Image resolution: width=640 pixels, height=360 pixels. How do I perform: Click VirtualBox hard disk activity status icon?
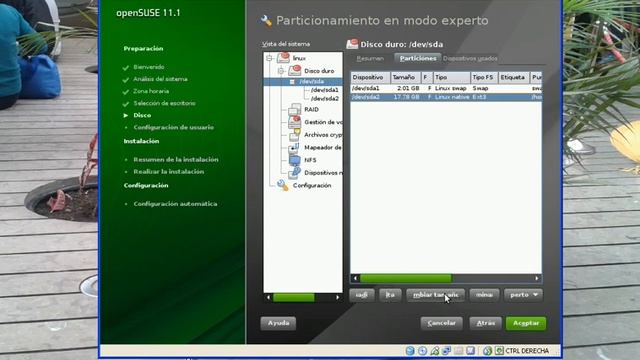click(410, 351)
